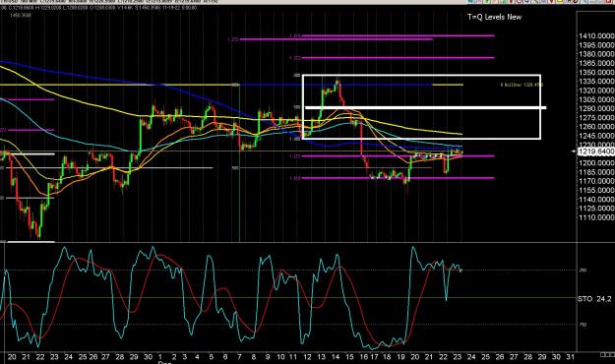Select the 1170.0000 price axis value

596,181
